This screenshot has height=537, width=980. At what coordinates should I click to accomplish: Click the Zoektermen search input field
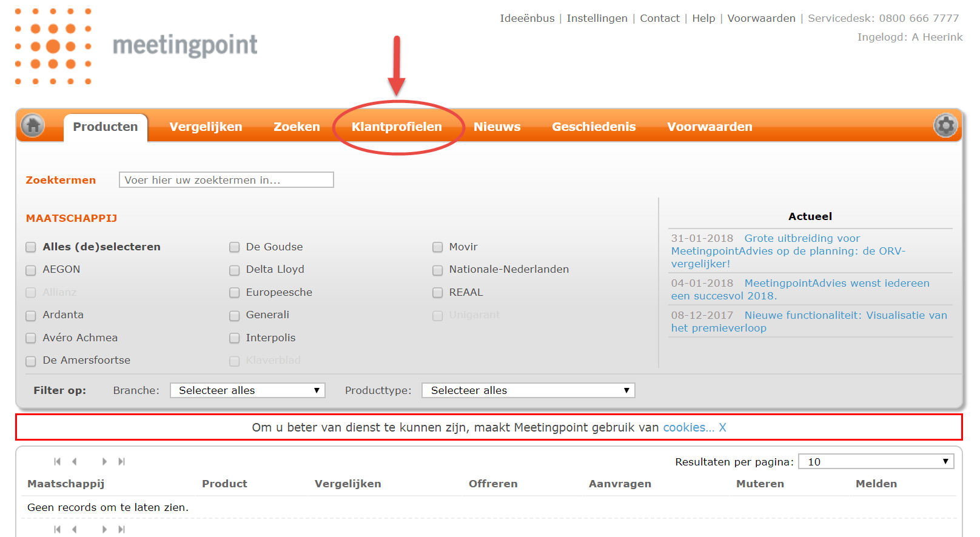[226, 180]
